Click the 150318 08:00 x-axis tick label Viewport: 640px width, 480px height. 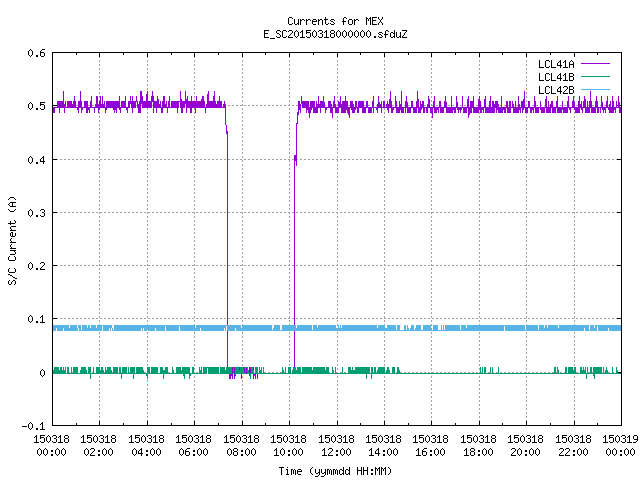click(241, 446)
